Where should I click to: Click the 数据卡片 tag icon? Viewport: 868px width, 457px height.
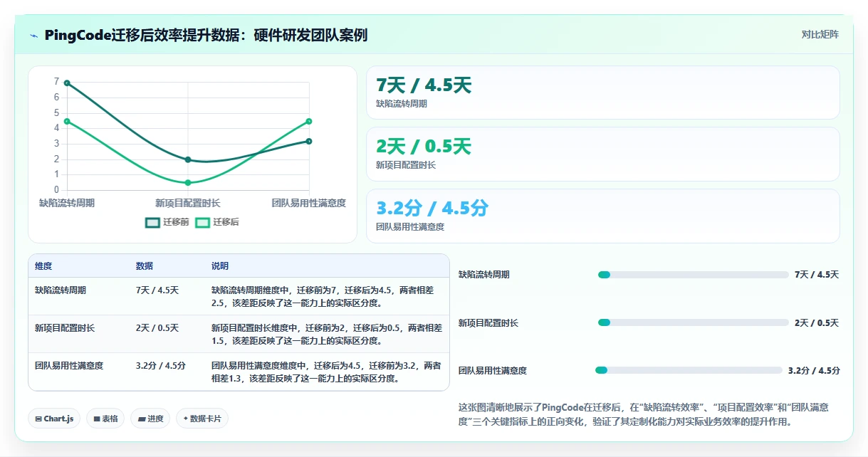coord(185,419)
